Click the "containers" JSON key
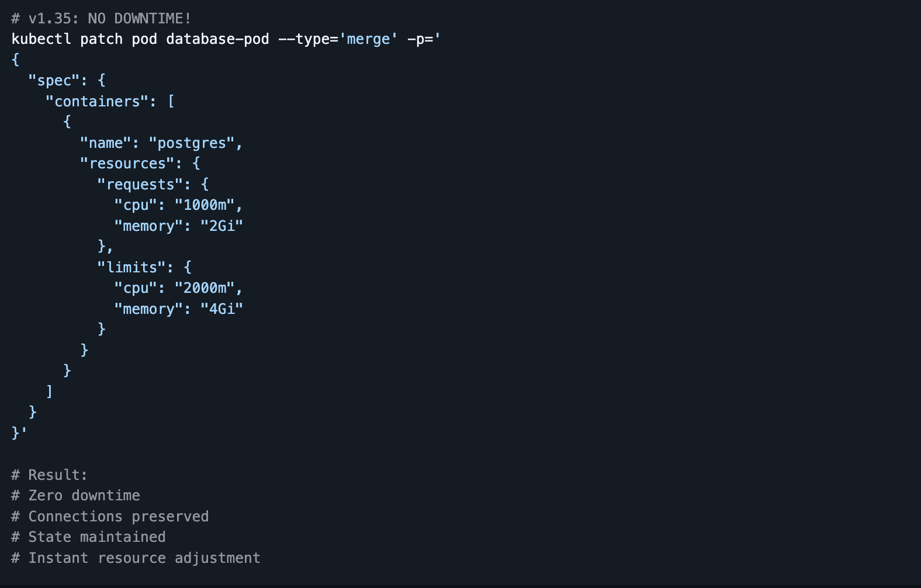The height and width of the screenshot is (588, 921). tap(97, 102)
